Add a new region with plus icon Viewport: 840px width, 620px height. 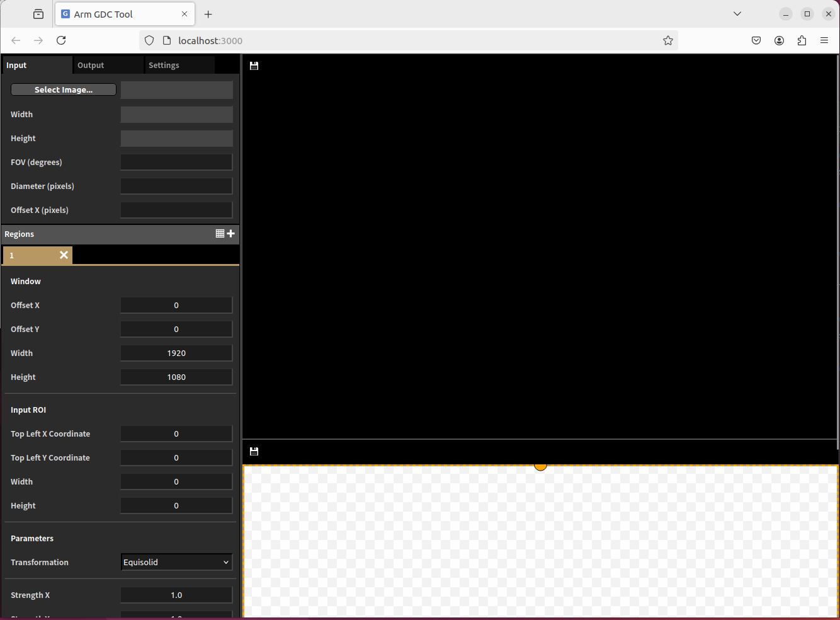coord(231,234)
